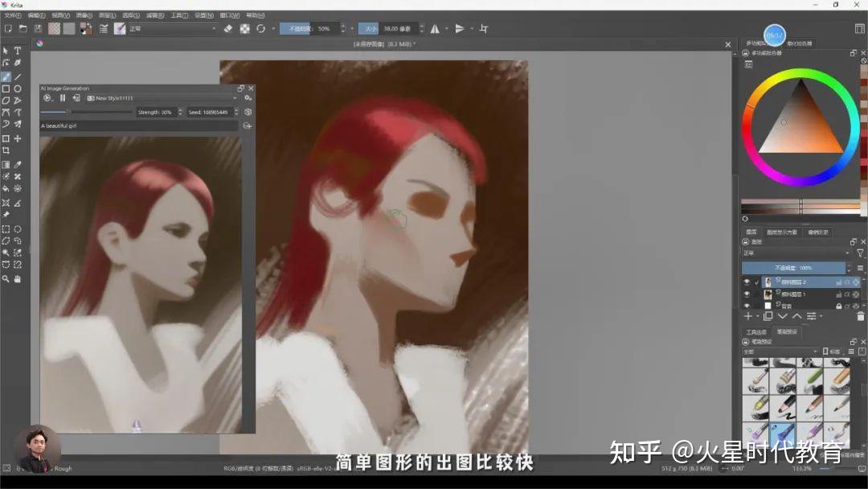Select the Zoom tool at toolbox bottom
The image size is (868, 489).
tap(6, 279)
